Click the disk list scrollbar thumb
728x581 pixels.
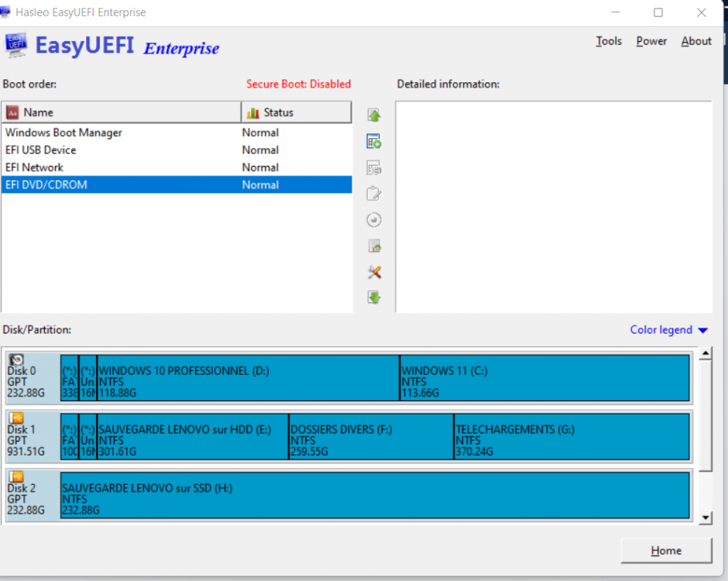[706, 416]
